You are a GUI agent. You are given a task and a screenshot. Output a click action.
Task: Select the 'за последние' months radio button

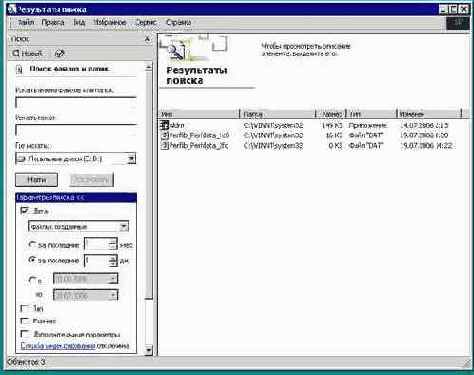tap(32, 245)
